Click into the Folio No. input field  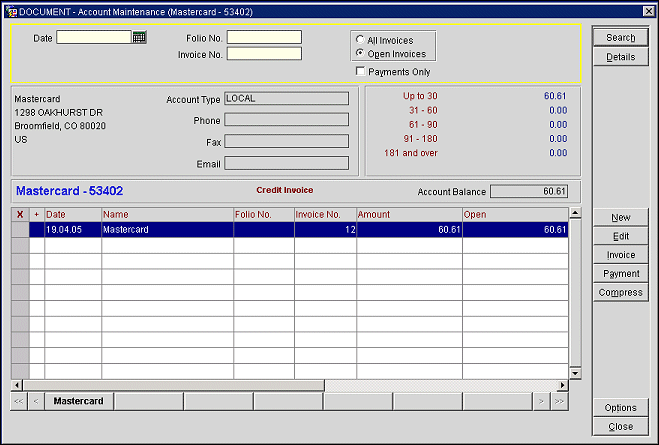[263, 37]
